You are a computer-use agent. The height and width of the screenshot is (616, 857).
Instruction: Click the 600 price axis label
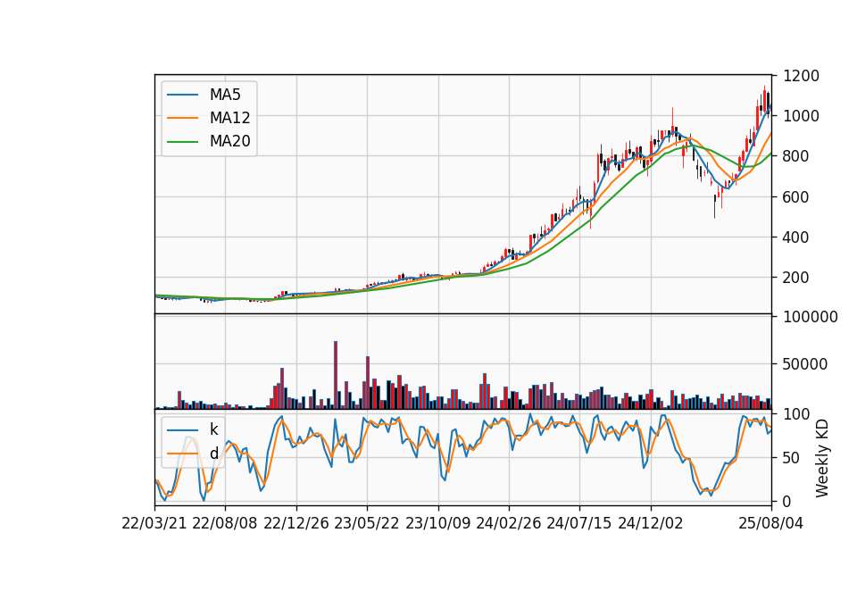[796, 196]
